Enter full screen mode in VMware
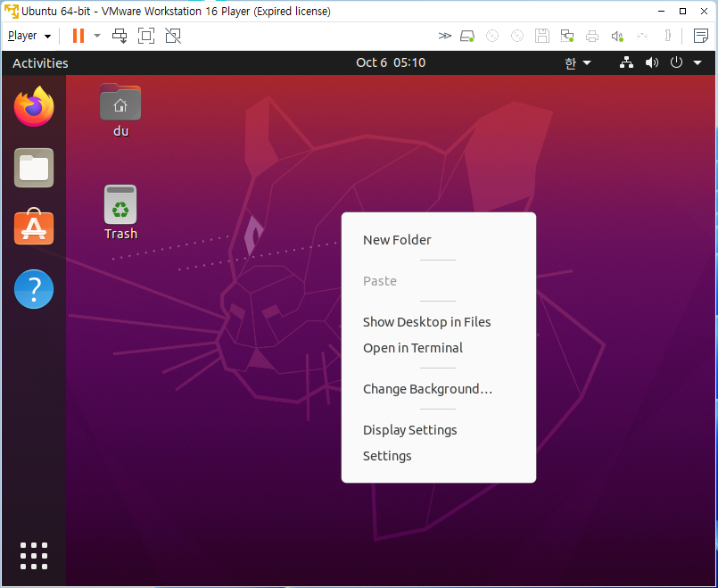The height and width of the screenshot is (588, 718). [x=146, y=36]
